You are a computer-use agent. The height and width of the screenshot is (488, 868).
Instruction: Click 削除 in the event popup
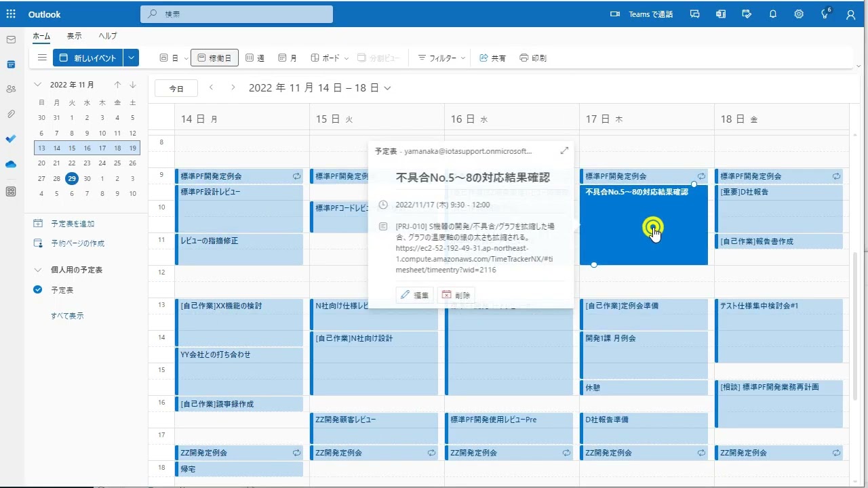coord(456,295)
